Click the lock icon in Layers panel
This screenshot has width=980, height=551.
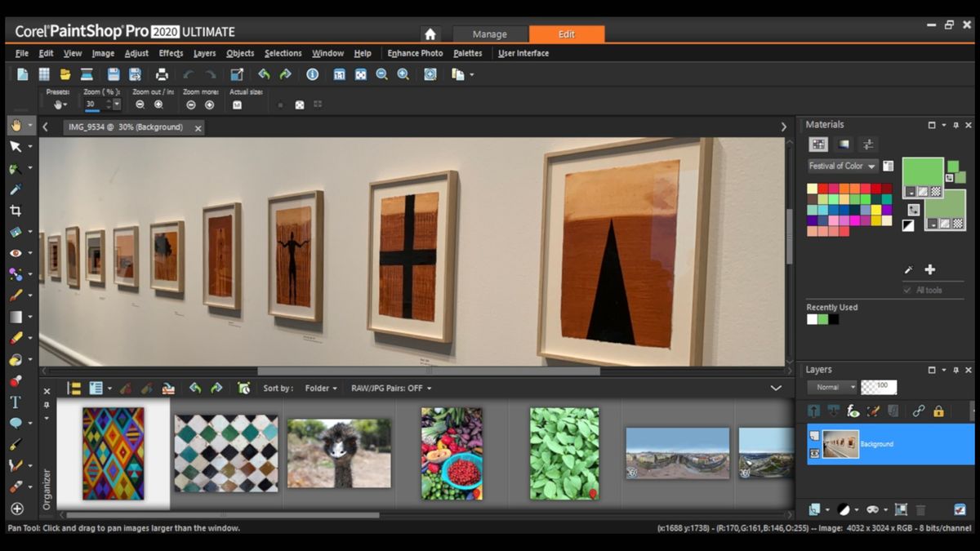(938, 411)
